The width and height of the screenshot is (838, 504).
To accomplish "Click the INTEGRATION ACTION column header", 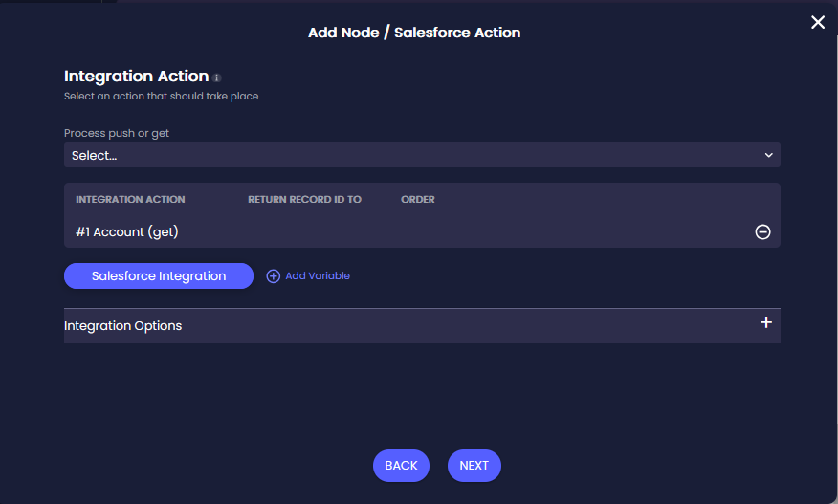I will 130,199.
